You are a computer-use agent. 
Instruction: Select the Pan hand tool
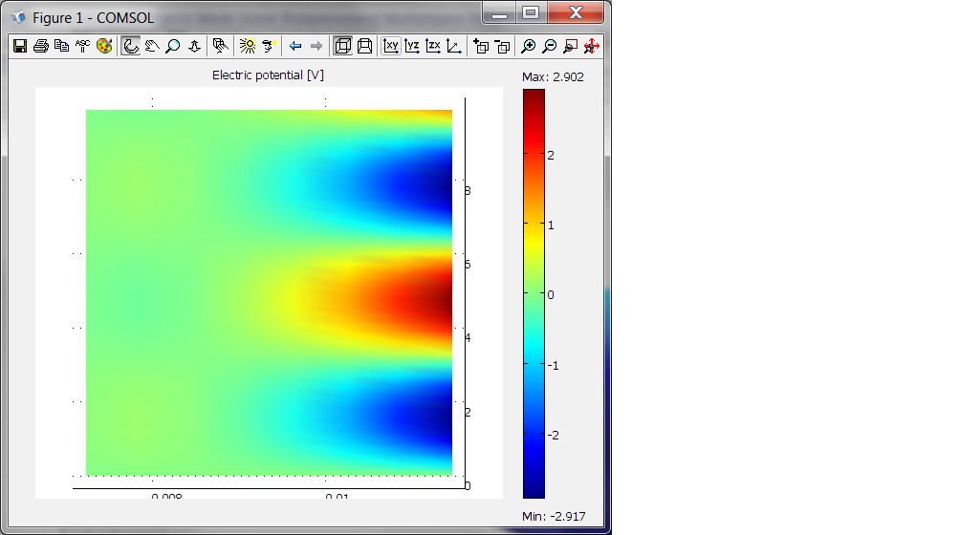click(152, 46)
